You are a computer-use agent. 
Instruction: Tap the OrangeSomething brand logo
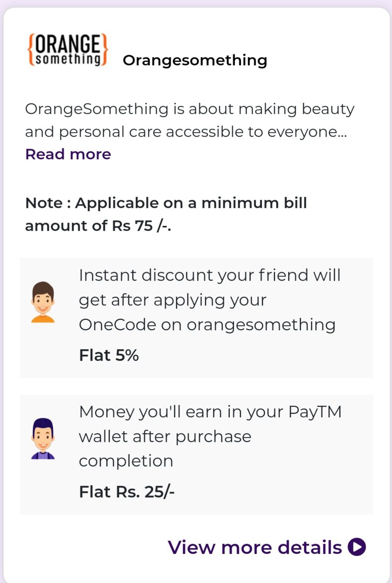[x=67, y=50]
